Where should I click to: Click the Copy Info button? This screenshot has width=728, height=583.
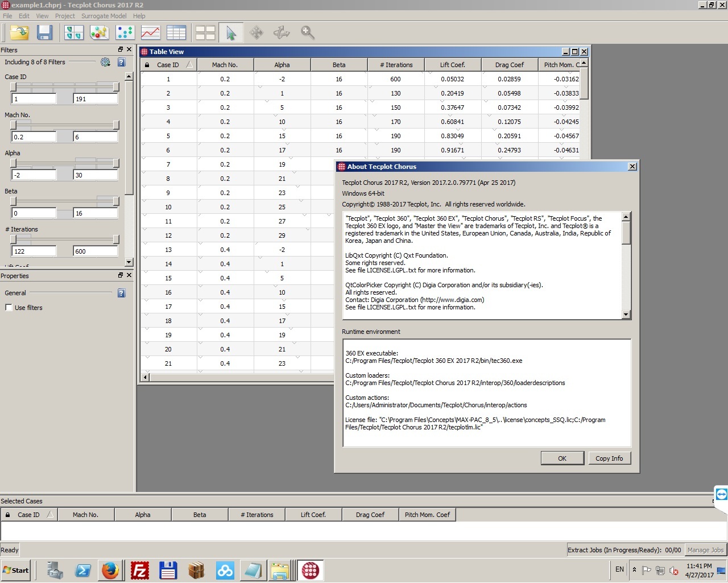609,458
